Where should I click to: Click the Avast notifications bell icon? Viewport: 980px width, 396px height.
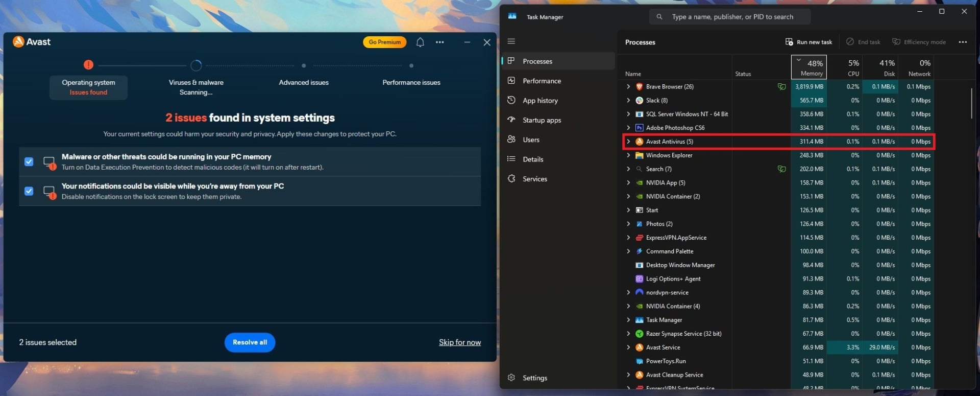tap(420, 42)
